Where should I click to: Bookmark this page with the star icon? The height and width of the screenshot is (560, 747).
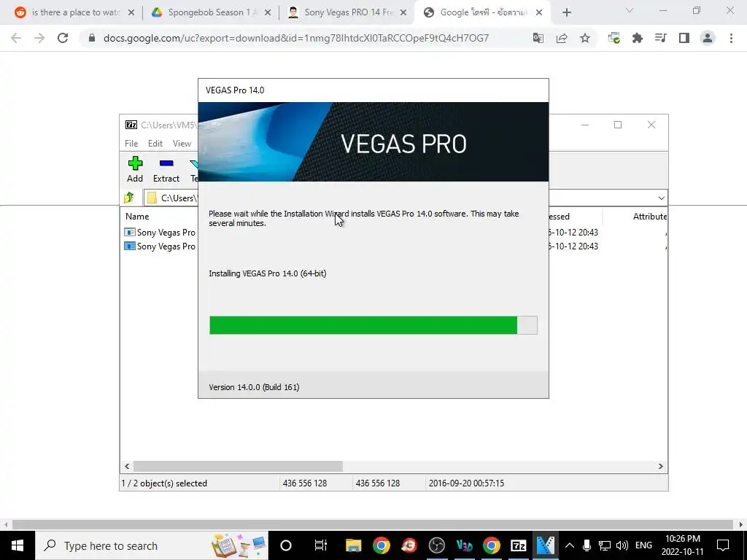pos(585,38)
